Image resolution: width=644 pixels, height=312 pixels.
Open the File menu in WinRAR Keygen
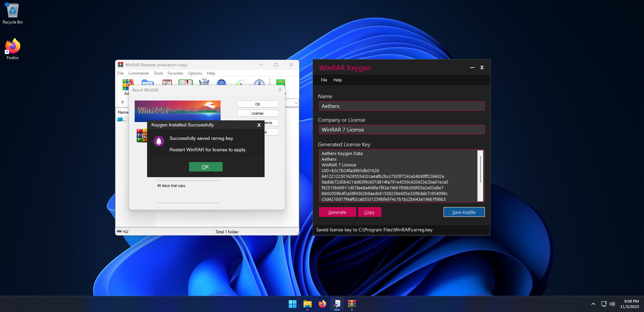(324, 80)
